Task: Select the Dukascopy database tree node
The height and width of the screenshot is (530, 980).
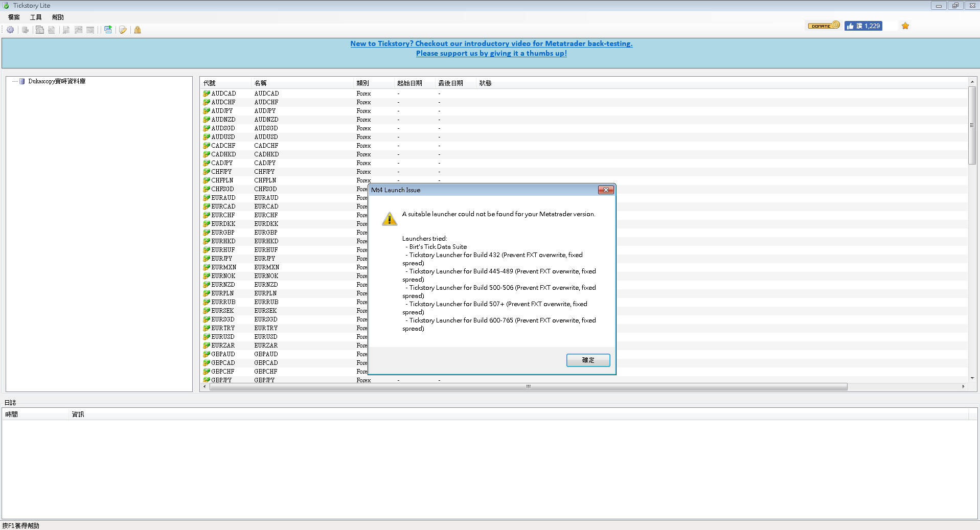Action: click(57, 81)
